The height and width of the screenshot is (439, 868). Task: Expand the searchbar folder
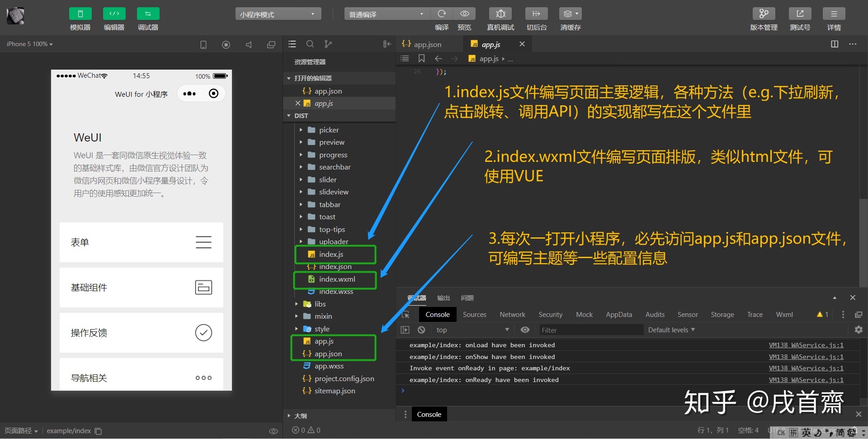(334, 167)
